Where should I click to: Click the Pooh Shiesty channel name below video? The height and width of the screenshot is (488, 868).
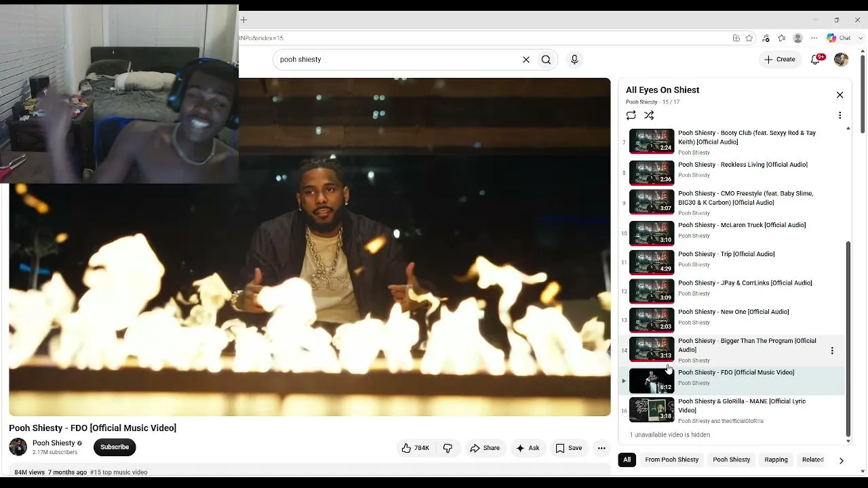(54, 443)
